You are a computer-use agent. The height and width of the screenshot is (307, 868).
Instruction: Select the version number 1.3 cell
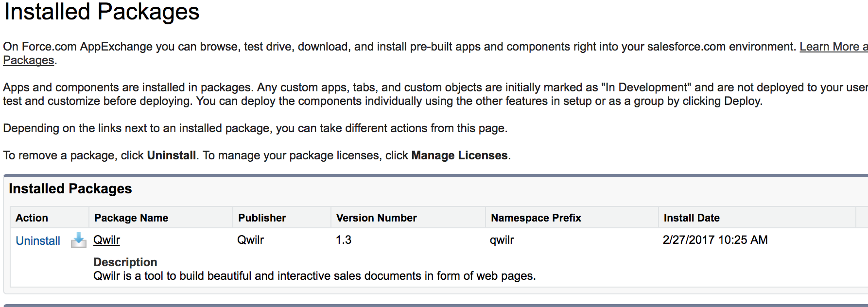click(x=344, y=240)
